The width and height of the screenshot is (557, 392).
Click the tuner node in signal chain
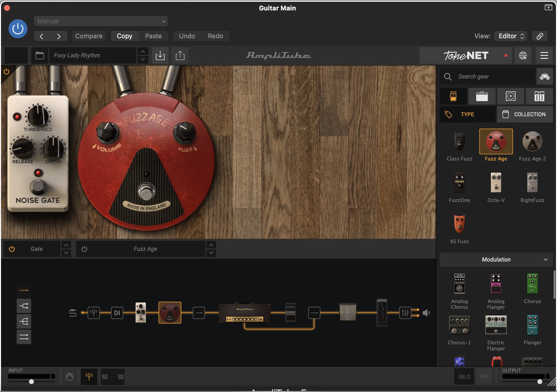coord(94,313)
